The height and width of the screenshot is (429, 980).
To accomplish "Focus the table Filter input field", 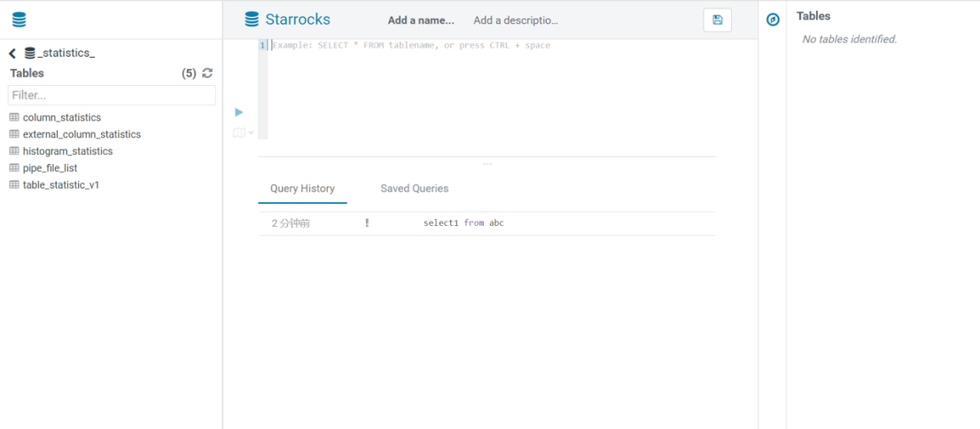I will (x=112, y=96).
